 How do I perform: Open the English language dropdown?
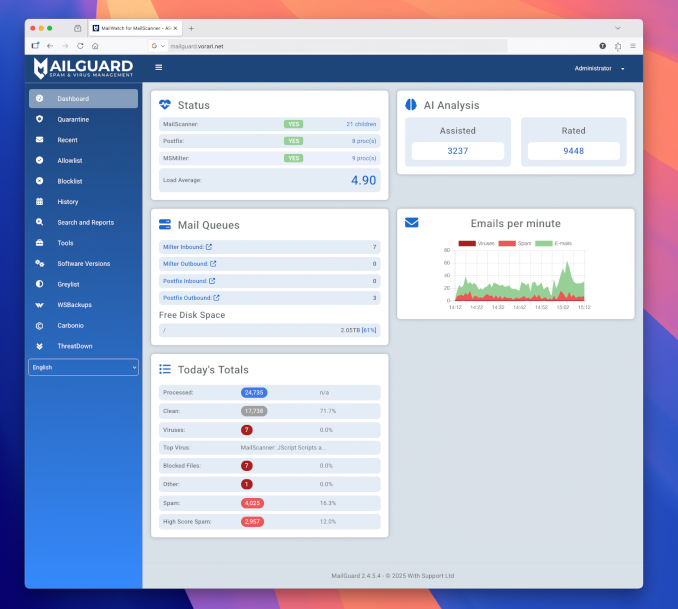coord(83,367)
